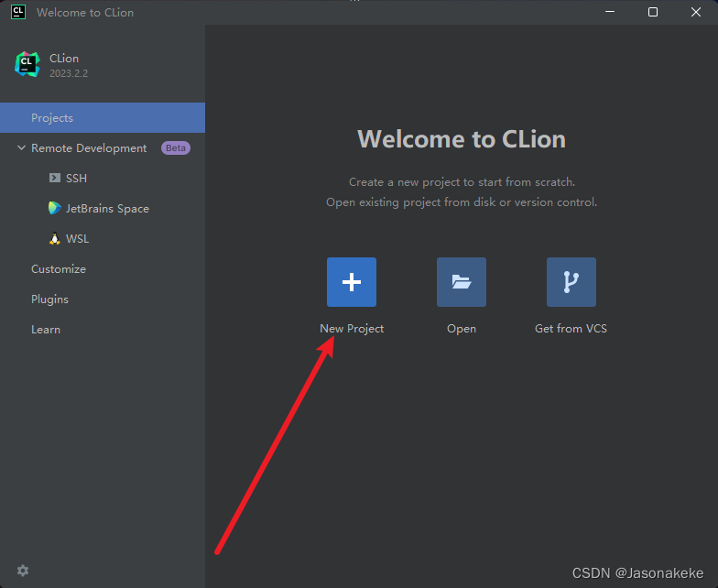Click the Get from VCS label

(x=571, y=328)
